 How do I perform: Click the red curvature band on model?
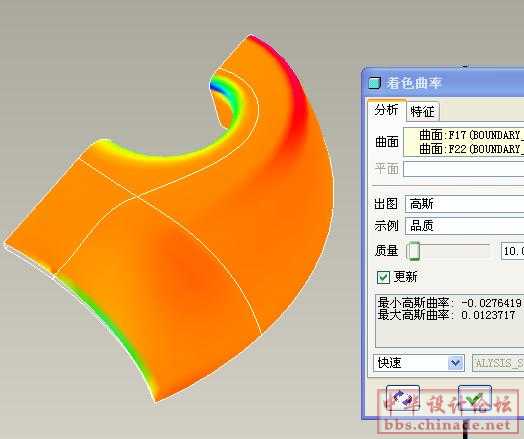[292, 84]
